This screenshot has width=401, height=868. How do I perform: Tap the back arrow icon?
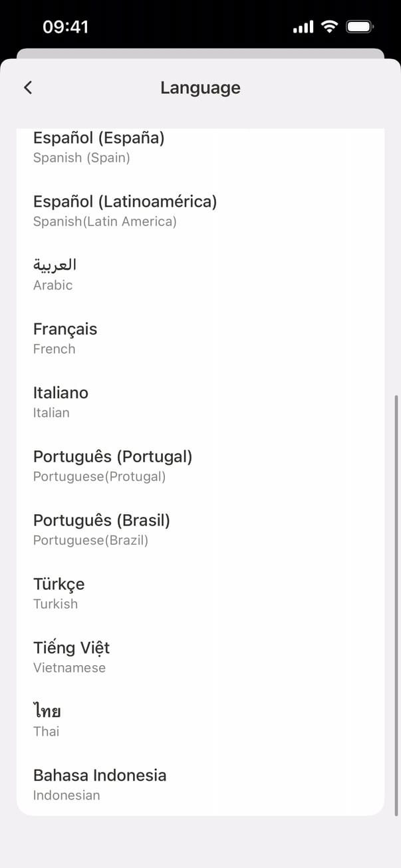28,88
